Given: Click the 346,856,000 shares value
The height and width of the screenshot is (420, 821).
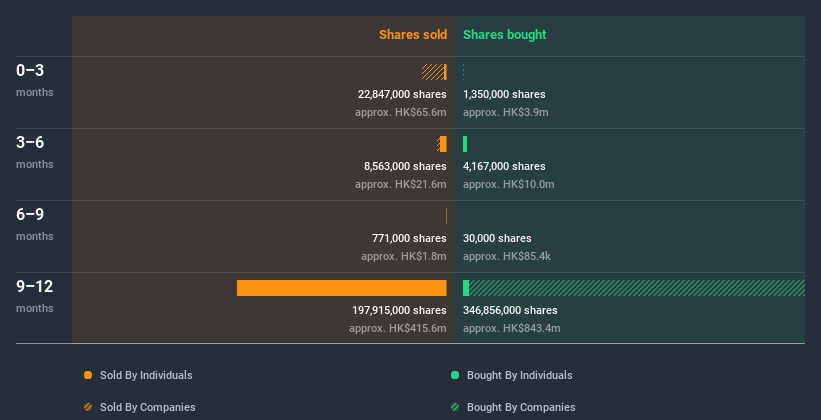Looking at the screenshot, I should coord(510,310).
